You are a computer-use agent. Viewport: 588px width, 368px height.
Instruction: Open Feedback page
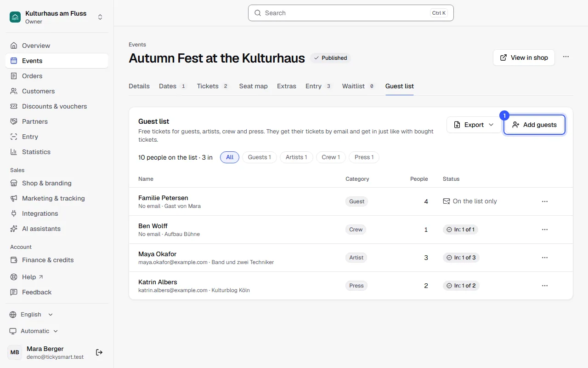pos(57,292)
